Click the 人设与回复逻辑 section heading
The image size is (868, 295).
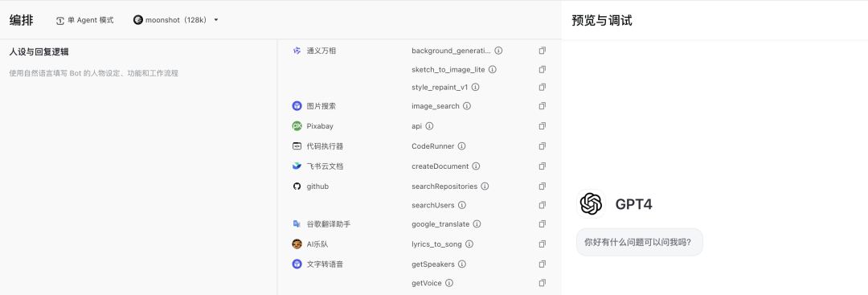pyautogui.click(x=39, y=51)
